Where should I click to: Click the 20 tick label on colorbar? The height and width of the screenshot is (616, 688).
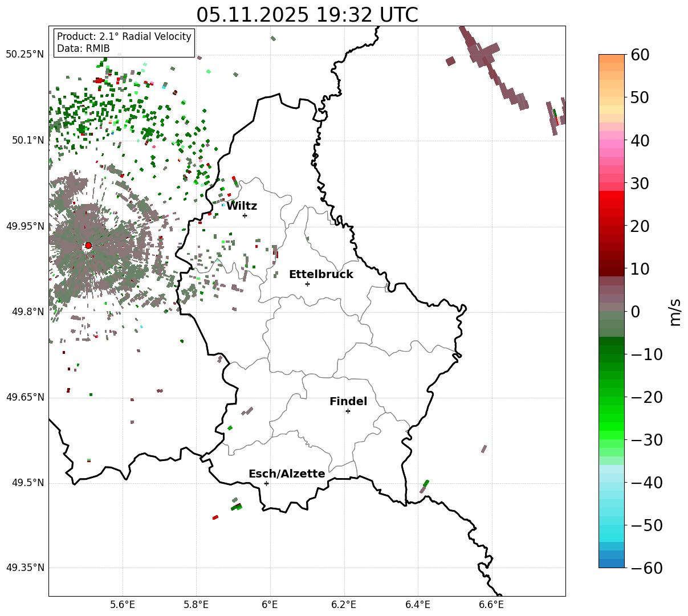point(640,226)
